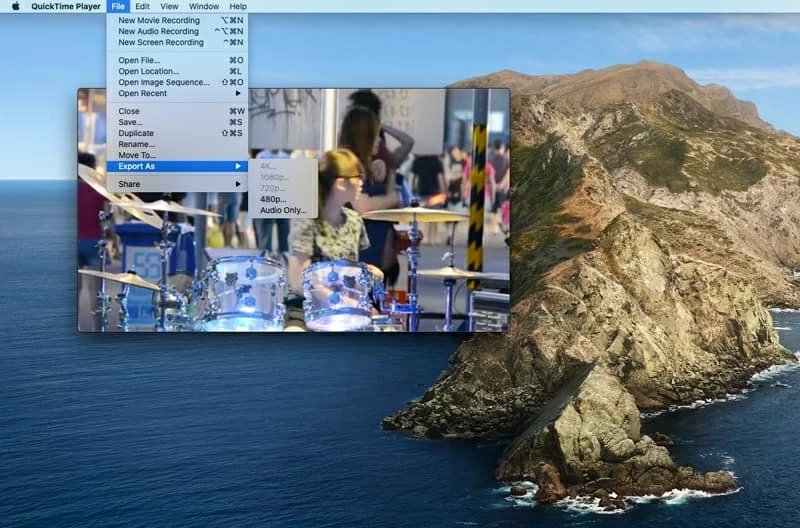The height and width of the screenshot is (528, 800).
Task: Select Open Image Sequence…
Action: pyautogui.click(x=164, y=82)
